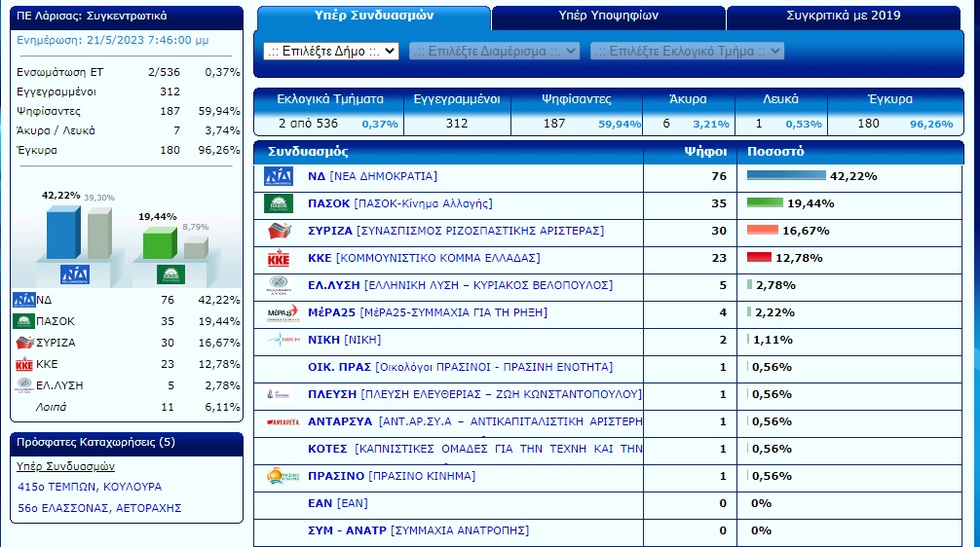The width and height of the screenshot is (980, 547).
Task: Open the 415ο ΤΕΜΠΩΝ, ΚΟΥΛΟΥΡΑ entry
Action: click(x=90, y=487)
